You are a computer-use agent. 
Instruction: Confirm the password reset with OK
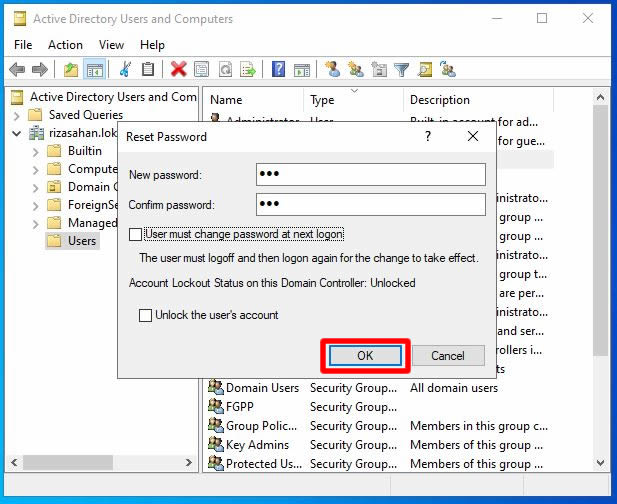tap(365, 356)
